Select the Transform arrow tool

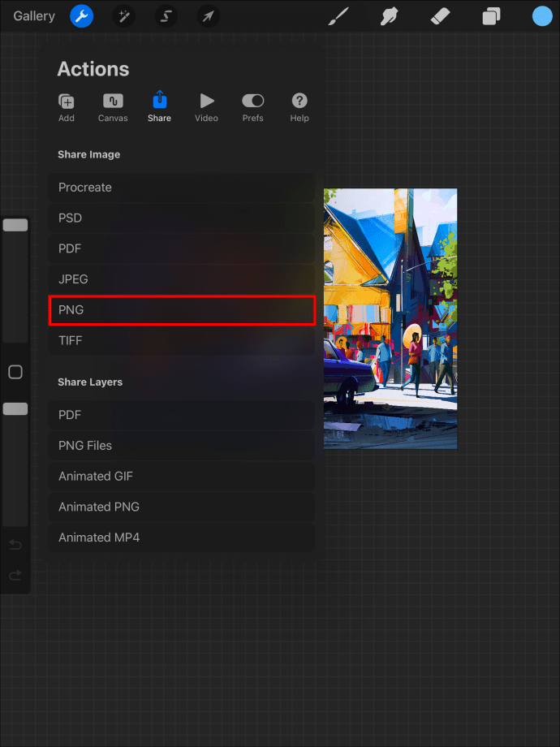click(208, 17)
